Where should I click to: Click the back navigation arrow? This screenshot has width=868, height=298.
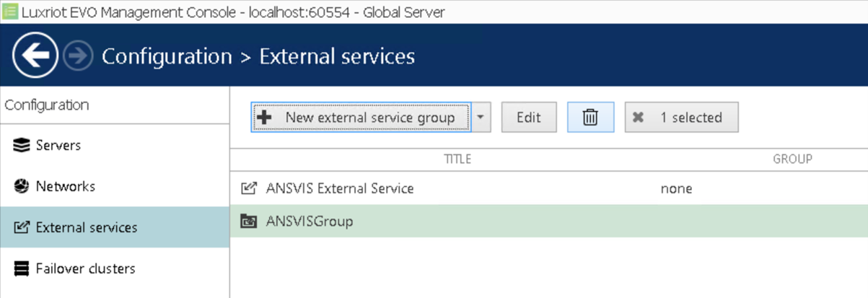35,56
